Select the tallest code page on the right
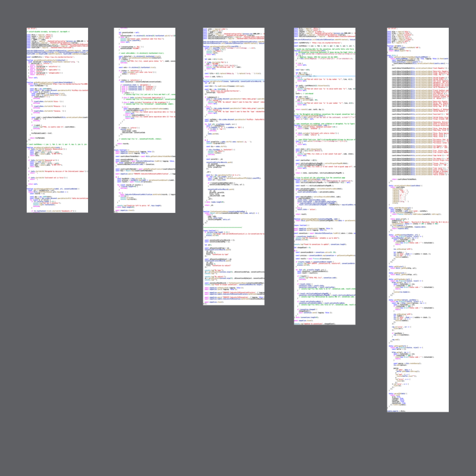The width and height of the screenshot is (476, 476). (418, 220)
